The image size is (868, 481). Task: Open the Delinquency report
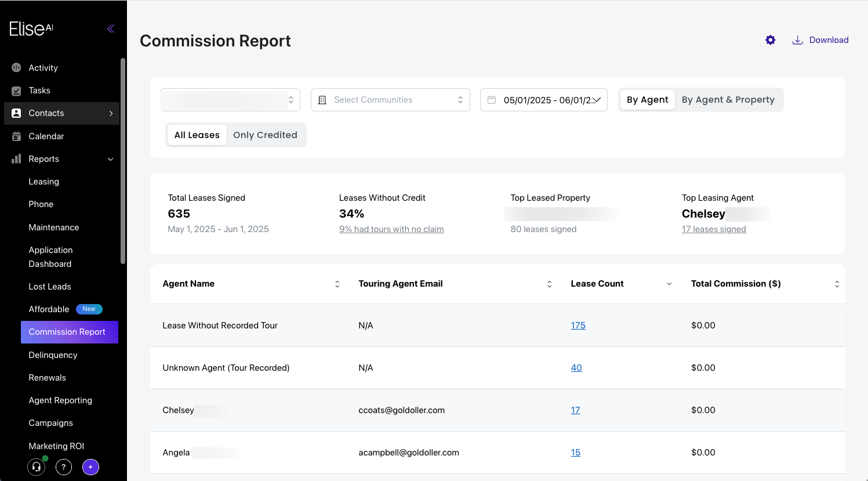tap(53, 355)
